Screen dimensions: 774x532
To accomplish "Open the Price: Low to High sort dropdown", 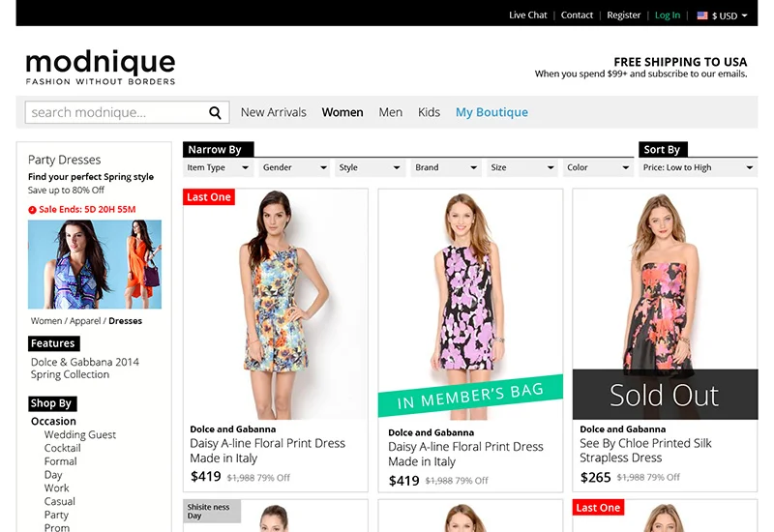I will 698,167.
